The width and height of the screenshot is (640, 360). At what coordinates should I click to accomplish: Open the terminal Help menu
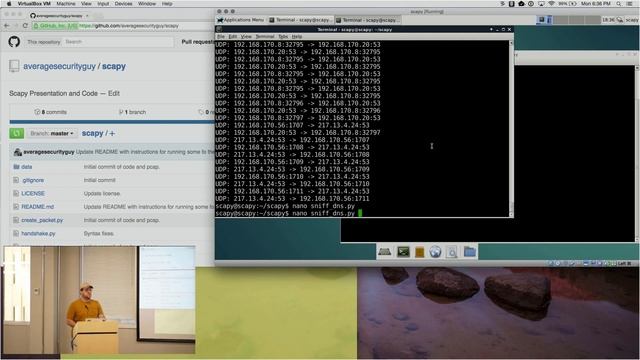pyautogui.click(x=297, y=36)
